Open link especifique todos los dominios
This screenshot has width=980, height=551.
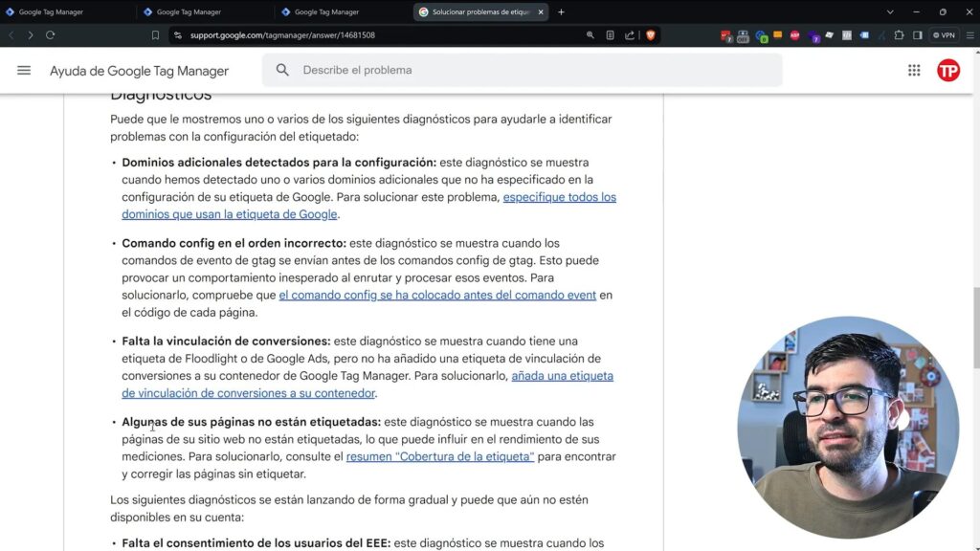pyautogui.click(x=368, y=206)
